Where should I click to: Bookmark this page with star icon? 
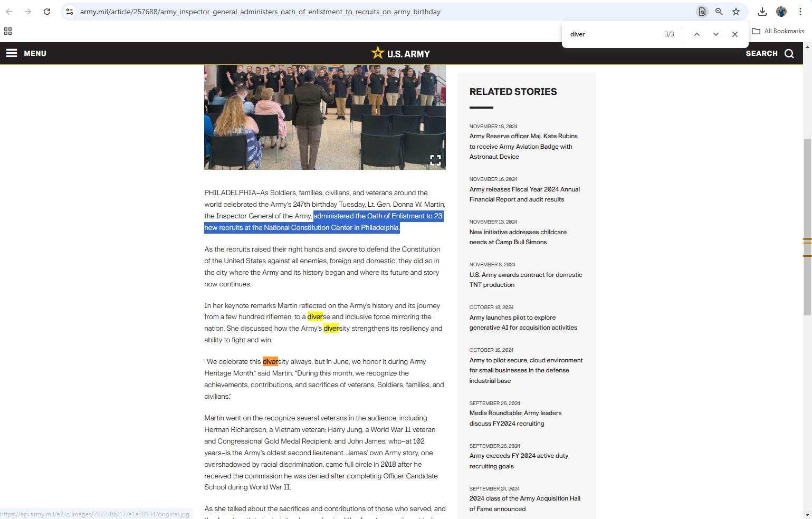735,12
